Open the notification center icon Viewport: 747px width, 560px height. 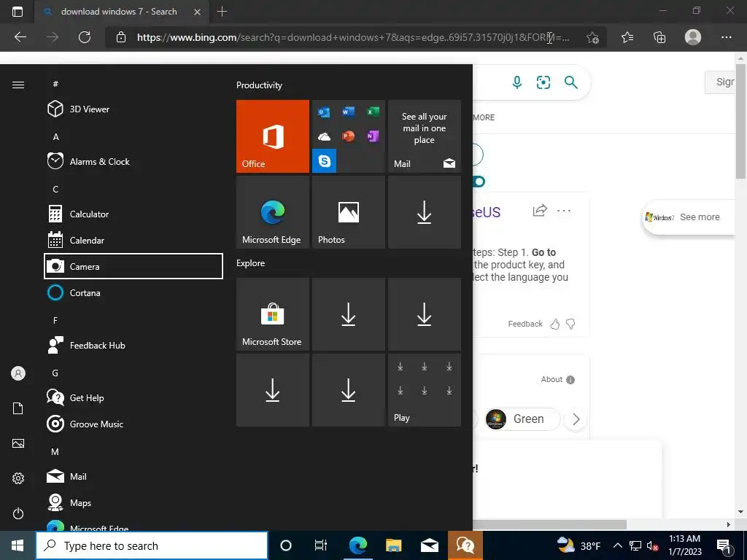pos(724,545)
